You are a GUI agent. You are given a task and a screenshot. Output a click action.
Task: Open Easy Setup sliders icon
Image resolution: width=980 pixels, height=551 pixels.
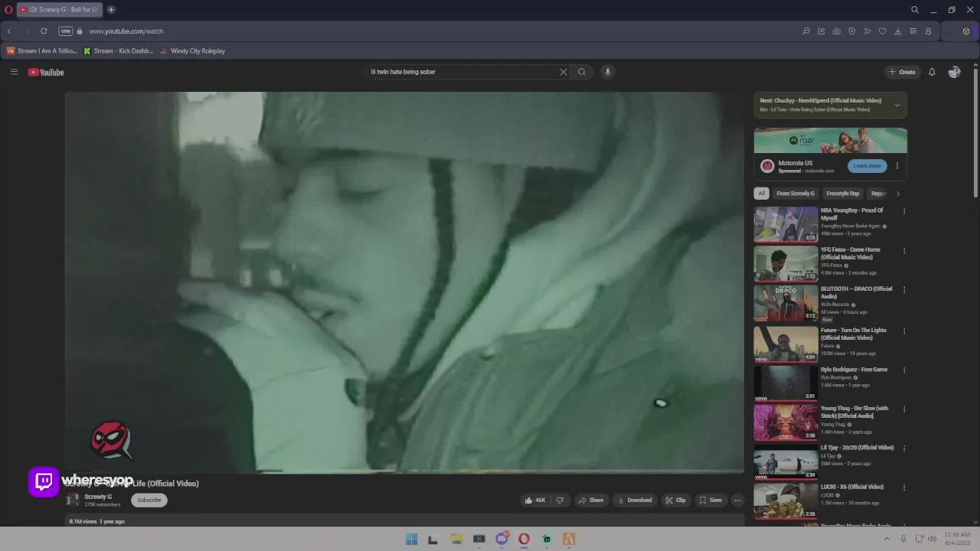coord(913,31)
